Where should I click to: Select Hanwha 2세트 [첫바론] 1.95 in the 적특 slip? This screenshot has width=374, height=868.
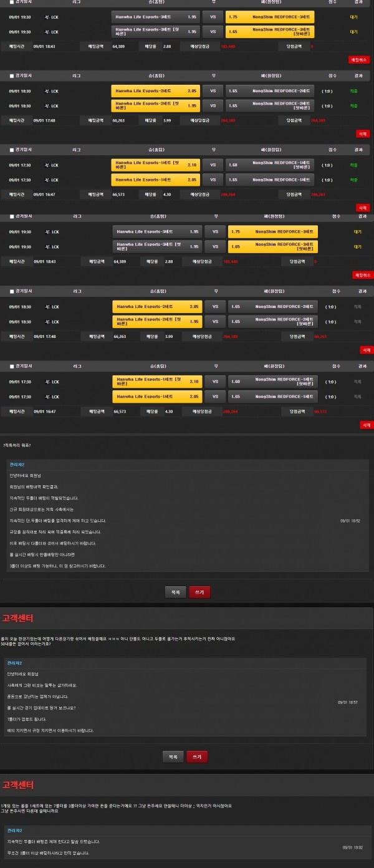157,321
